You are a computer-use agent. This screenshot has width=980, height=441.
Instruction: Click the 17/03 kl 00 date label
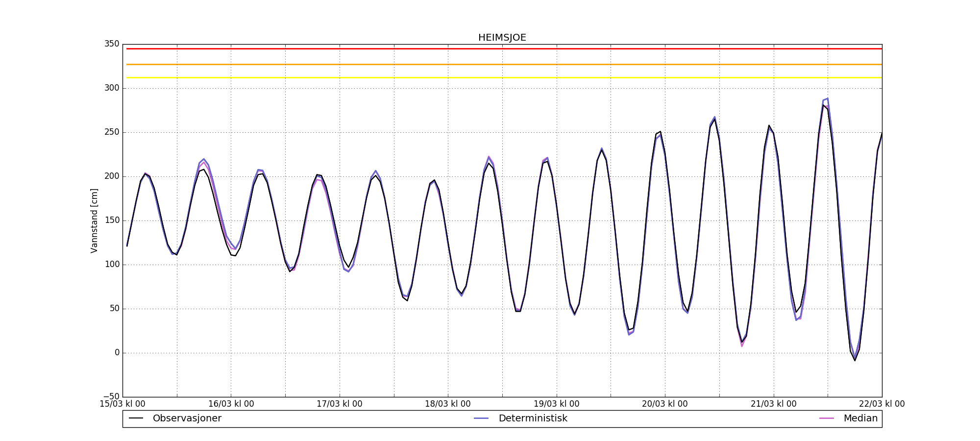(x=340, y=404)
